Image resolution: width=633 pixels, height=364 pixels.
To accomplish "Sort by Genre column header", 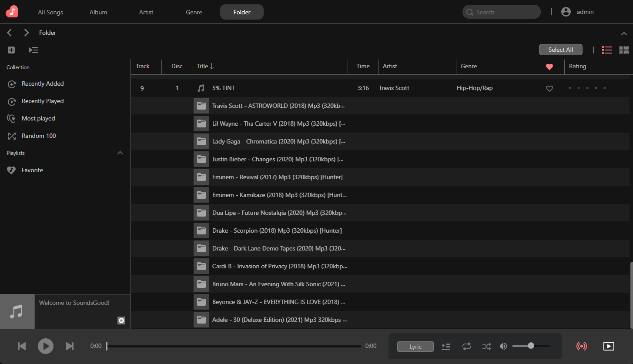I will [495, 67].
